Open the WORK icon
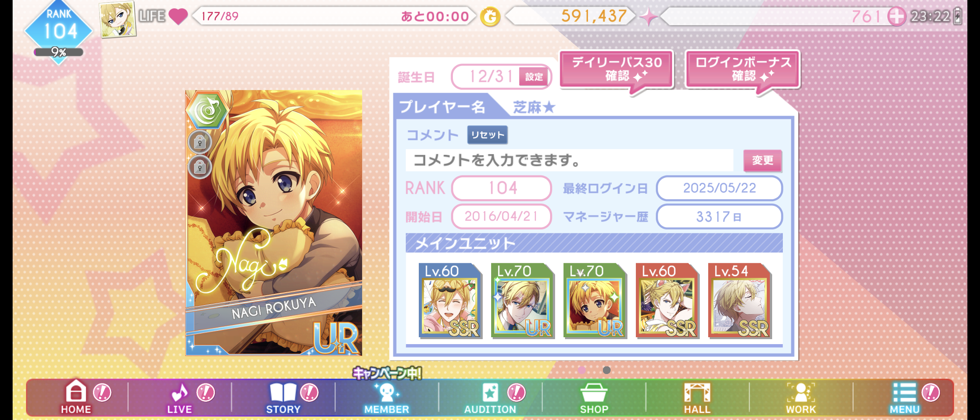 [801, 392]
